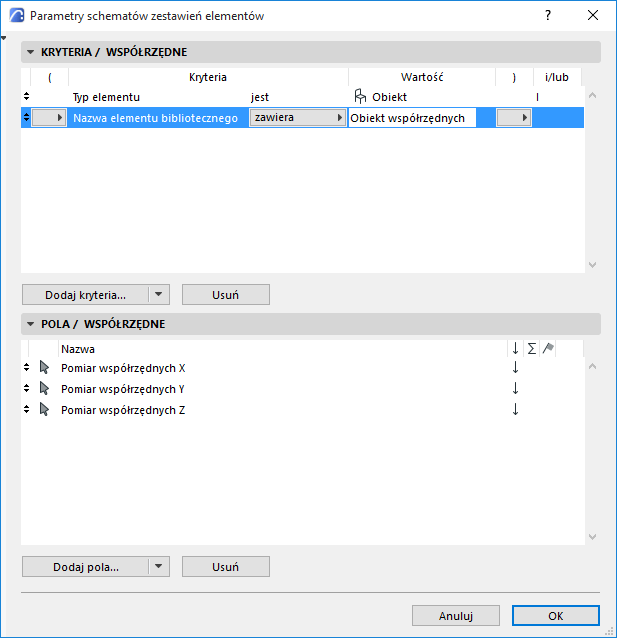Click the arrow icon beside Pomiar współrzędnych Y
617x638 pixels.
tap(43, 389)
